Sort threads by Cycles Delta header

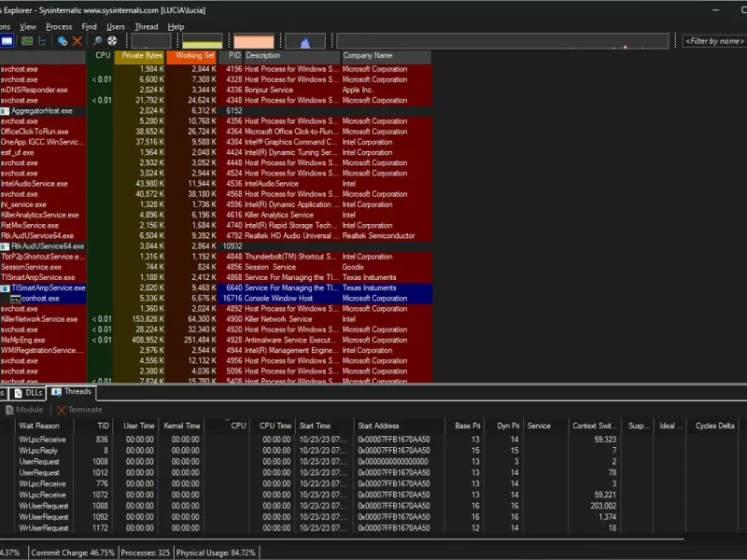click(x=714, y=426)
